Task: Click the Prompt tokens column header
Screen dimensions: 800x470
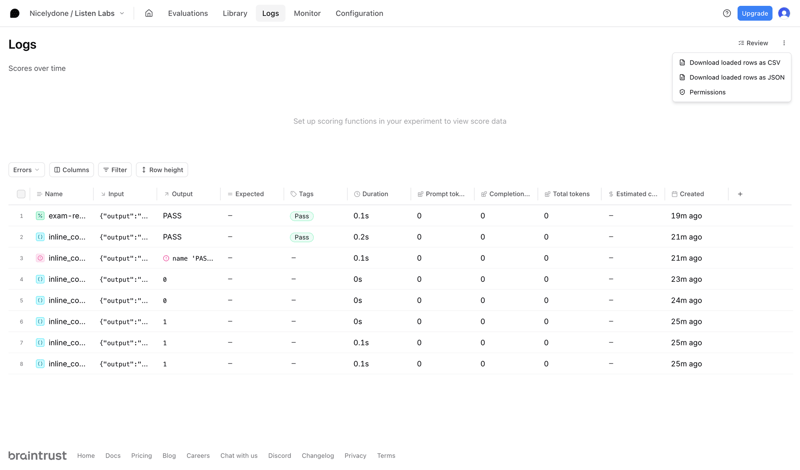Action: 441,194
